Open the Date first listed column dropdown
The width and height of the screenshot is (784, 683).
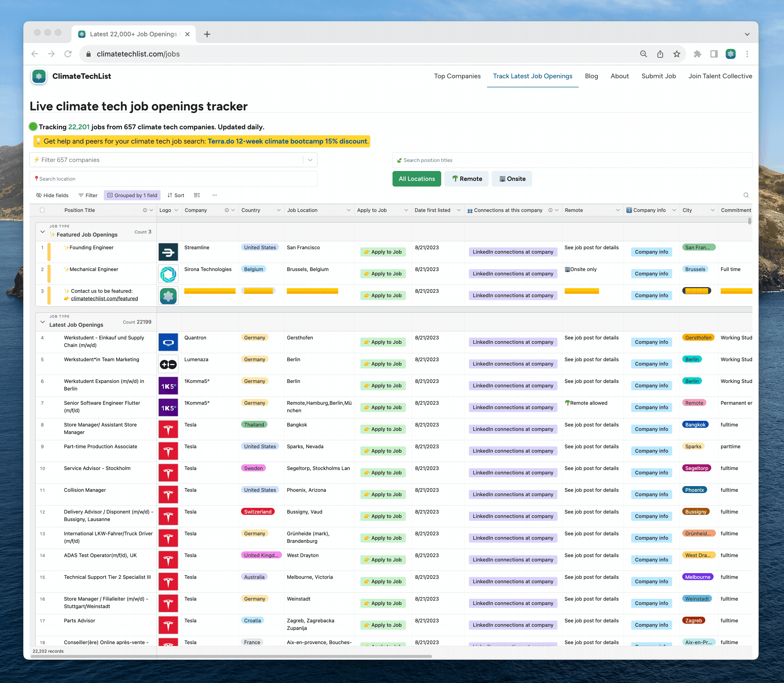click(459, 210)
